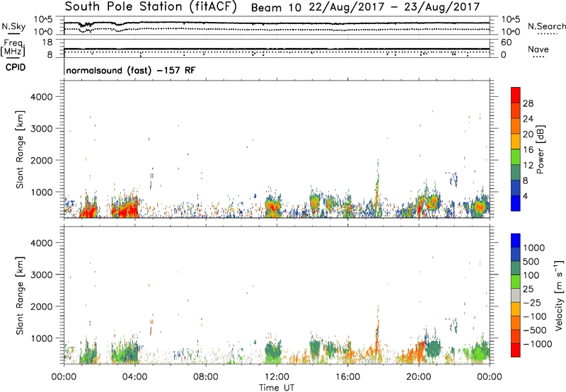Click the 'N.Search' legend label
The height and width of the screenshot is (392, 566).
click(x=546, y=26)
